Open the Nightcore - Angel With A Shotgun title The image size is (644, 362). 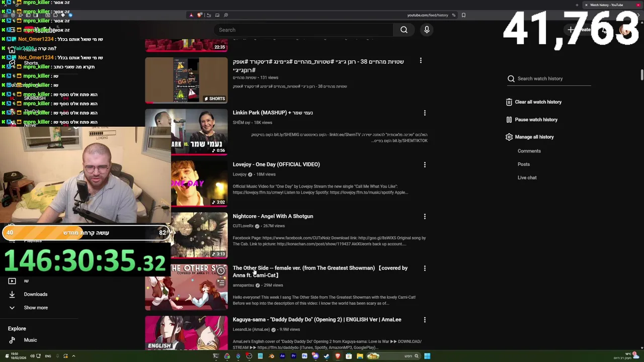click(273, 216)
